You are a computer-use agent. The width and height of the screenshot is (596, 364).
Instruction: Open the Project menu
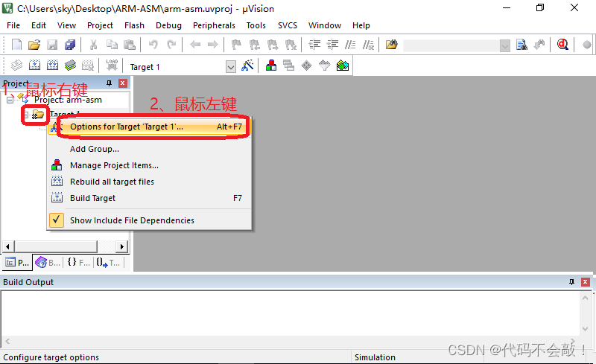coord(100,25)
